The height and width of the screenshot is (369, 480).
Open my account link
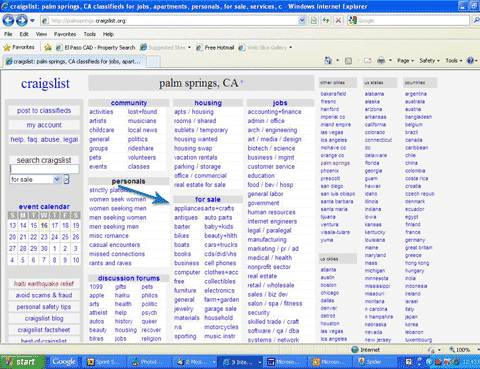[44, 125]
